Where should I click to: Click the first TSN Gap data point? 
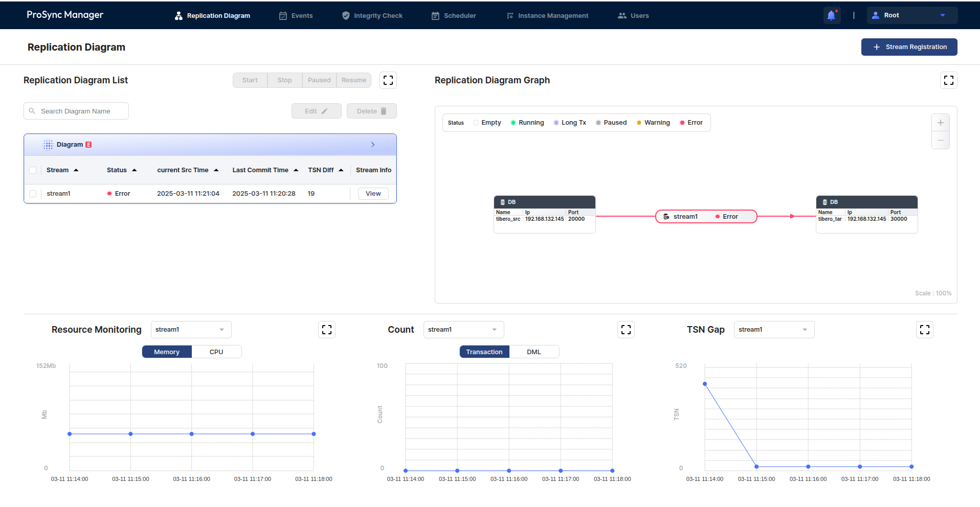[x=705, y=384]
